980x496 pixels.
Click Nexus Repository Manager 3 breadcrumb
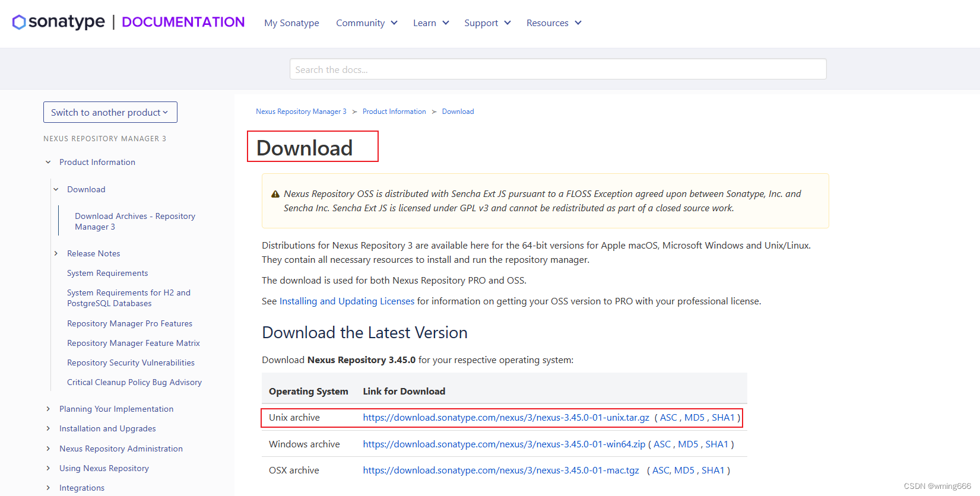tap(301, 112)
